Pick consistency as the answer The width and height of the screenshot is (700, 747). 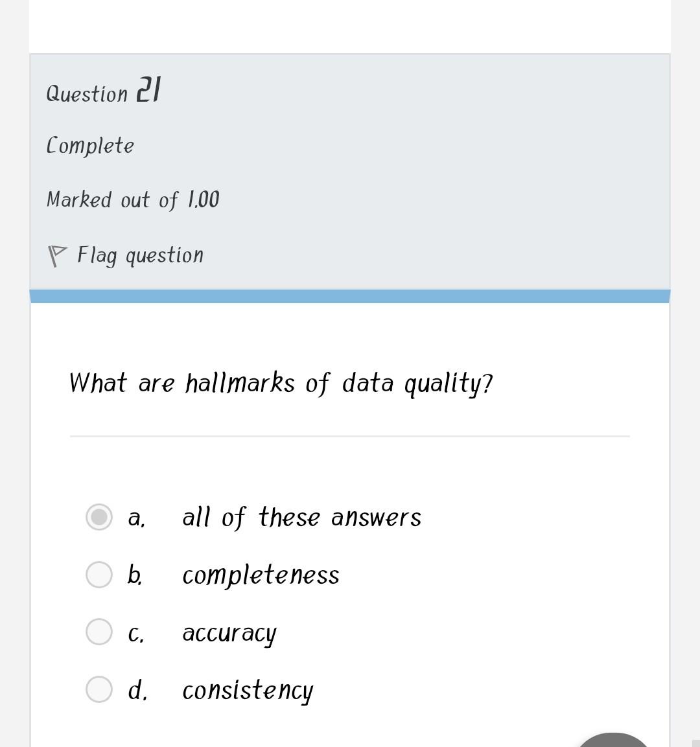98,689
